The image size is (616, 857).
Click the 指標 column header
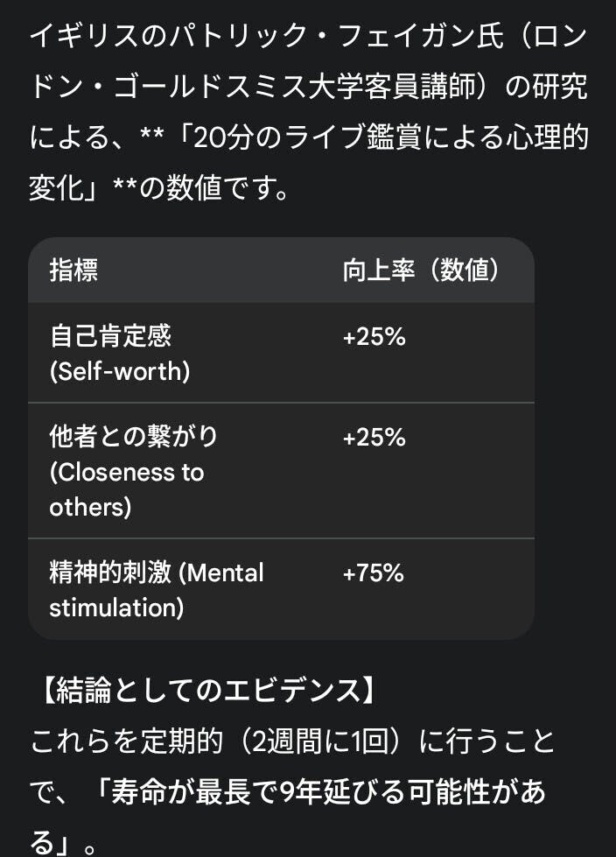point(73,270)
